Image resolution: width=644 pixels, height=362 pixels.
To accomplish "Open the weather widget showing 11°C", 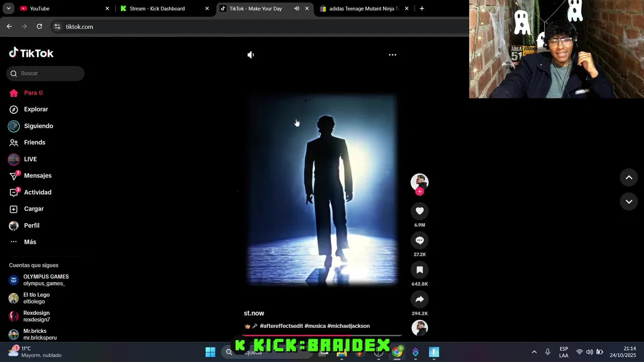I will (35, 351).
